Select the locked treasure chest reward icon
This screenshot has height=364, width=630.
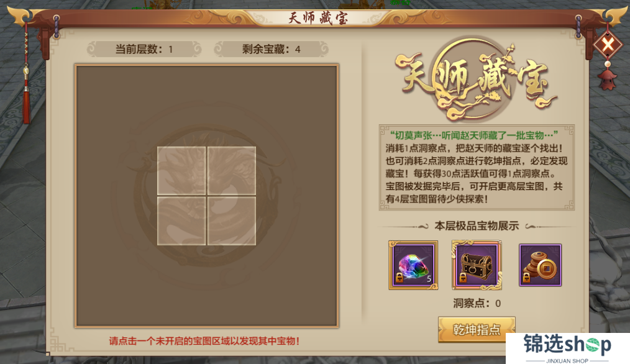[477, 265]
